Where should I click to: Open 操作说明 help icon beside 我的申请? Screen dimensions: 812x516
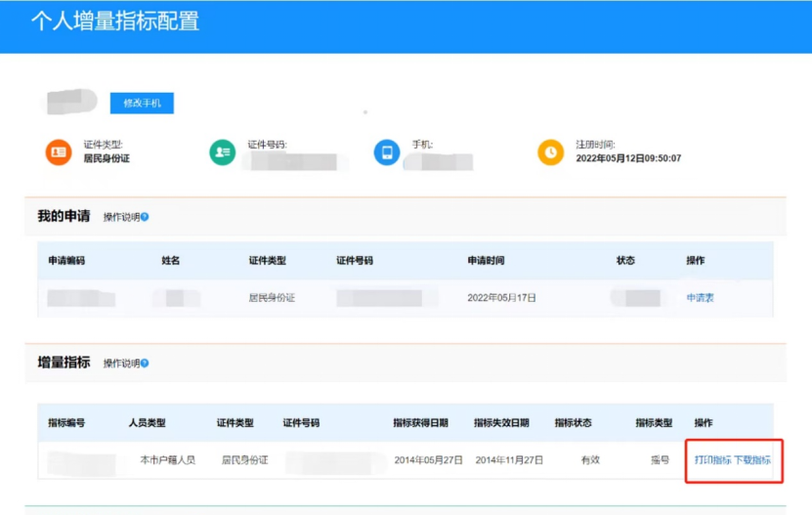point(145,217)
